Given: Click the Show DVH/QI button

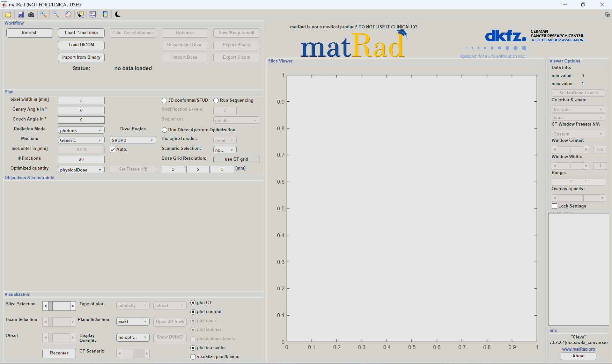Looking at the screenshot, I should pos(170,337).
